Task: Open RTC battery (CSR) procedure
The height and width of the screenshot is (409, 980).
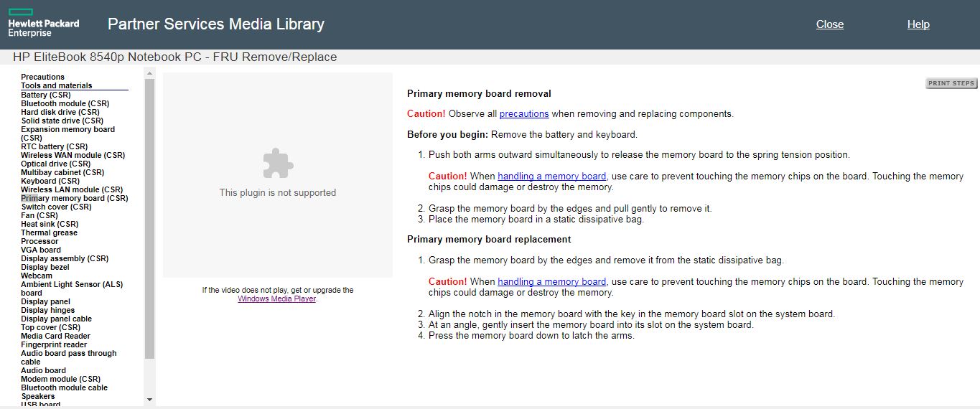Action: pos(55,146)
